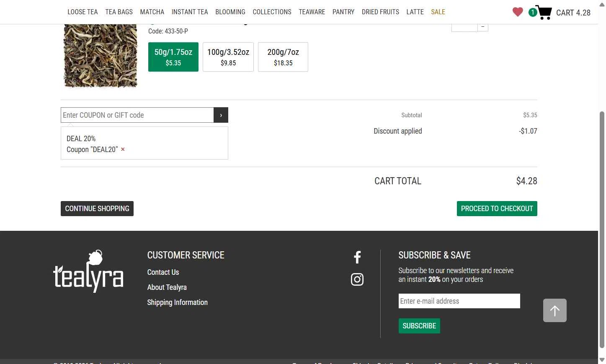Open the DRIED FRUITS menu

pyautogui.click(x=380, y=12)
